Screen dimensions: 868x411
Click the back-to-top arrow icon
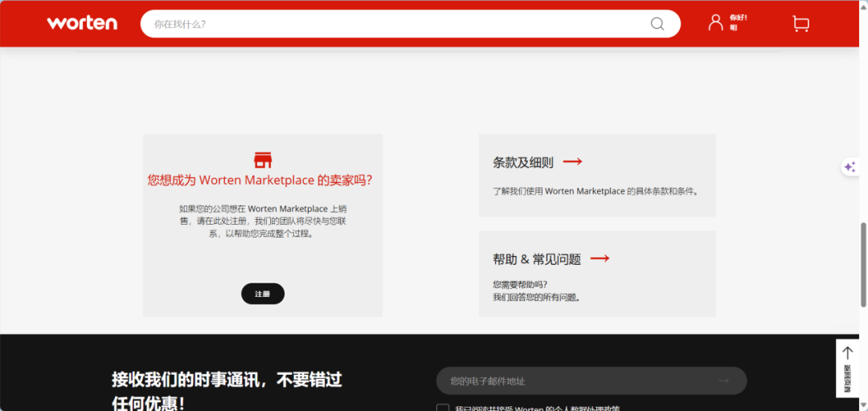pyautogui.click(x=848, y=353)
